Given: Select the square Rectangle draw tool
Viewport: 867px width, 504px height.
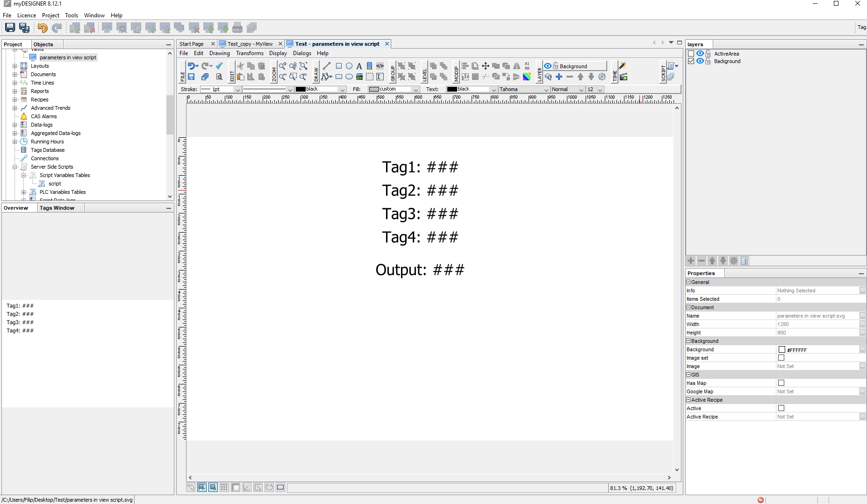Looking at the screenshot, I should [339, 66].
